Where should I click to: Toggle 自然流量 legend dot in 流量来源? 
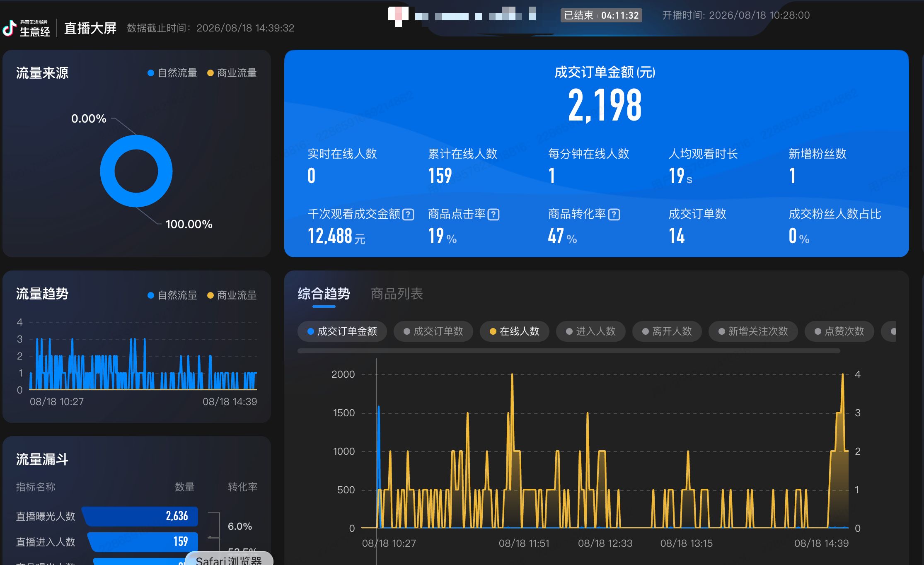(x=151, y=73)
